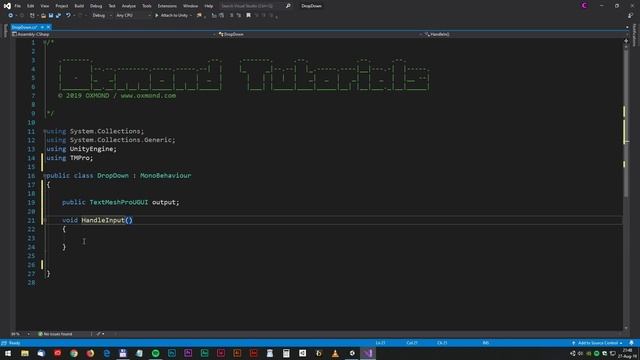Click the Windows Start button
The height and width of the screenshot is (360, 640).
click(x=8, y=353)
